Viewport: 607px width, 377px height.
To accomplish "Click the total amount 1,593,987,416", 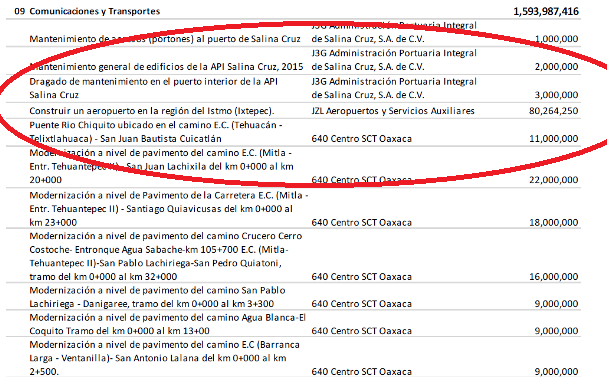I will (546, 11).
